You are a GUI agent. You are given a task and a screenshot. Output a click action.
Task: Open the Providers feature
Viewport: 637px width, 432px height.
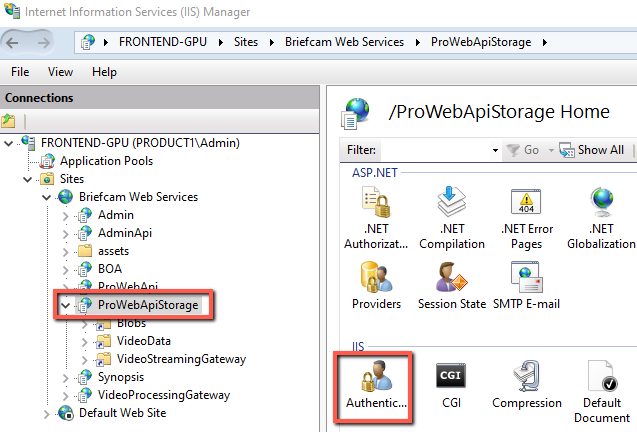point(376,286)
